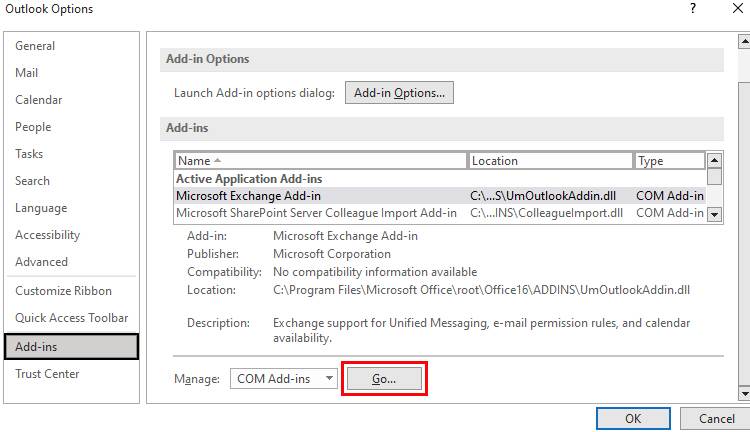Click the add-ins list scrollbar thumb
The height and width of the screenshot is (432, 750).
click(x=714, y=176)
